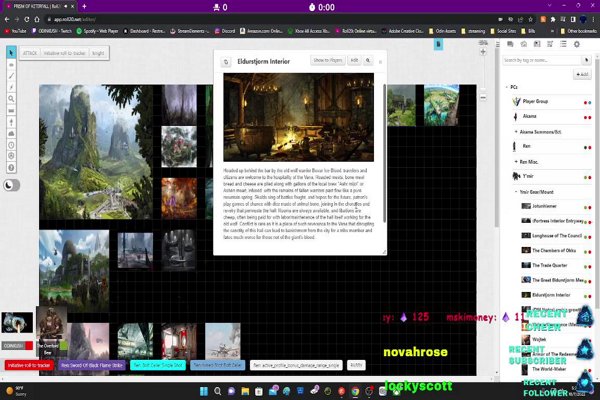Viewport: 600px width, 400px height.
Task: Open a new browser tab
Action: click(84, 7)
